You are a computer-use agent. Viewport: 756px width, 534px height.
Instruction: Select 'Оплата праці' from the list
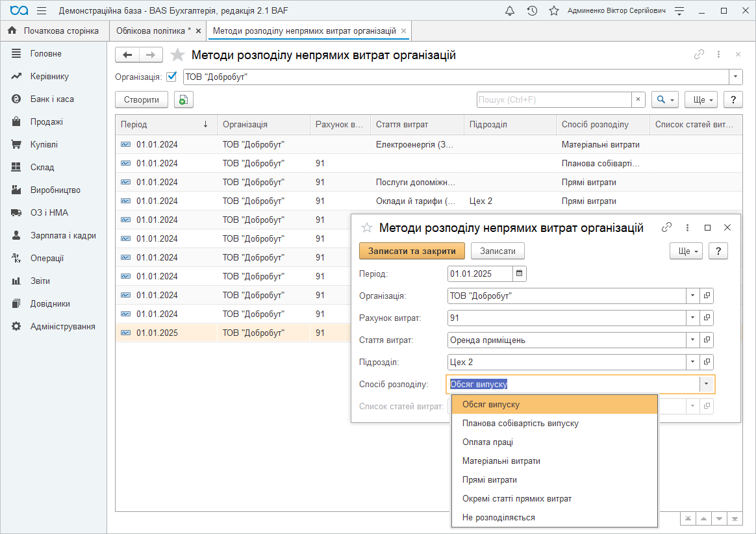(488, 442)
